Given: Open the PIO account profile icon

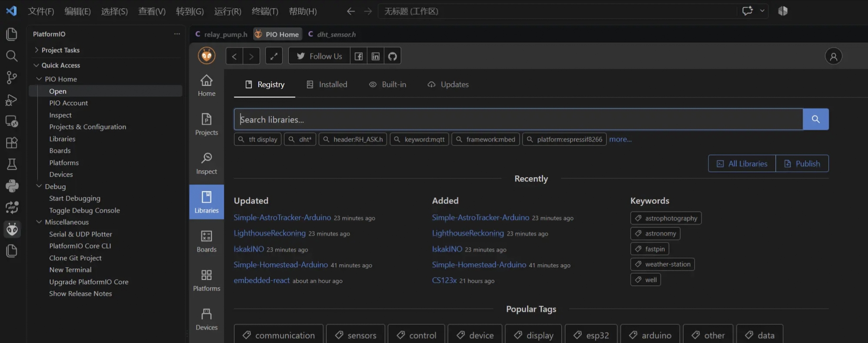Looking at the screenshot, I should point(834,56).
